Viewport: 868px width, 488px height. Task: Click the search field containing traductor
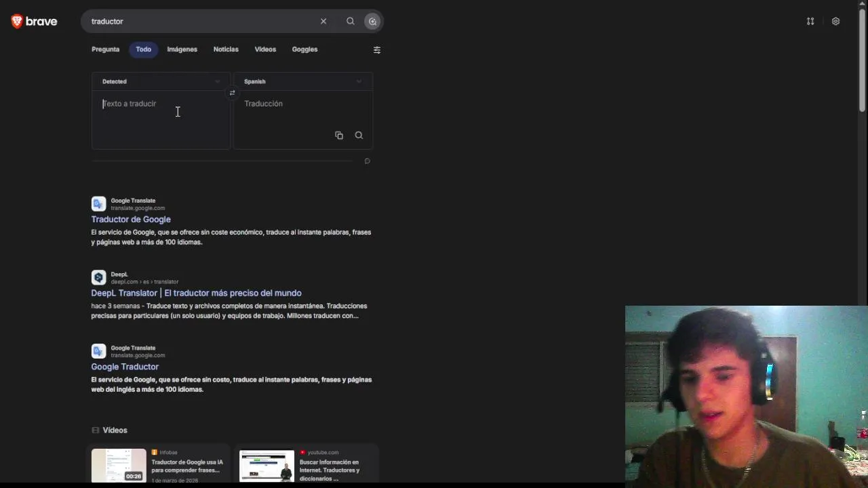click(x=203, y=21)
